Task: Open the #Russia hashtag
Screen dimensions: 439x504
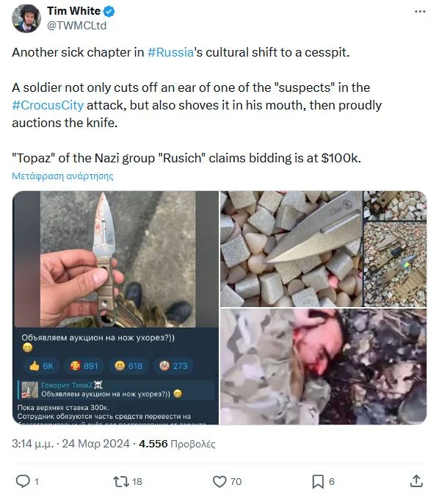Action: (170, 52)
